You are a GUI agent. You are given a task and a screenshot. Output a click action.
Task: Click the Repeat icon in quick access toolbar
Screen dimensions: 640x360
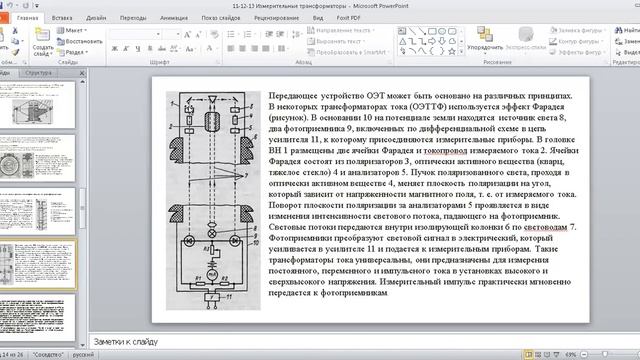click(x=26, y=6)
